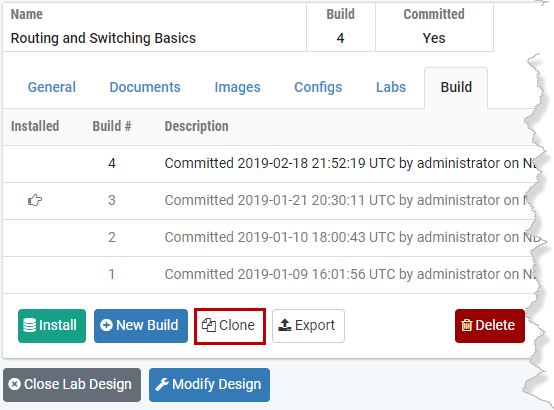The image size is (554, 410).
Task: Open the Configs tab
Action: [318, 87]
